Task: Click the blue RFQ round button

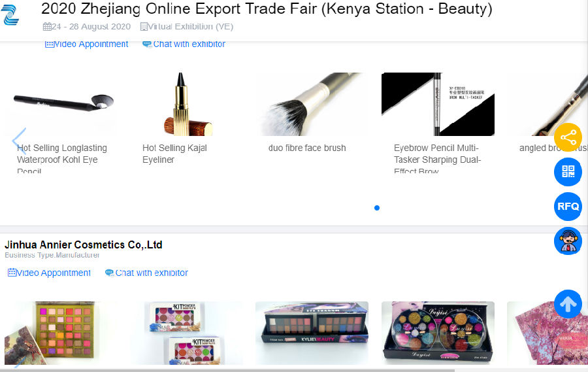Action: click(568, 207)
